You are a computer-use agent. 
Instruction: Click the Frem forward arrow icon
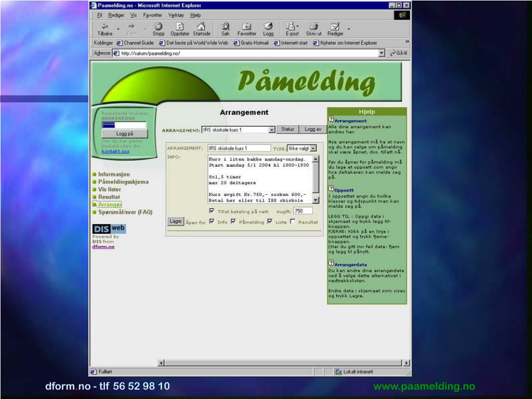tap(131, 26)
